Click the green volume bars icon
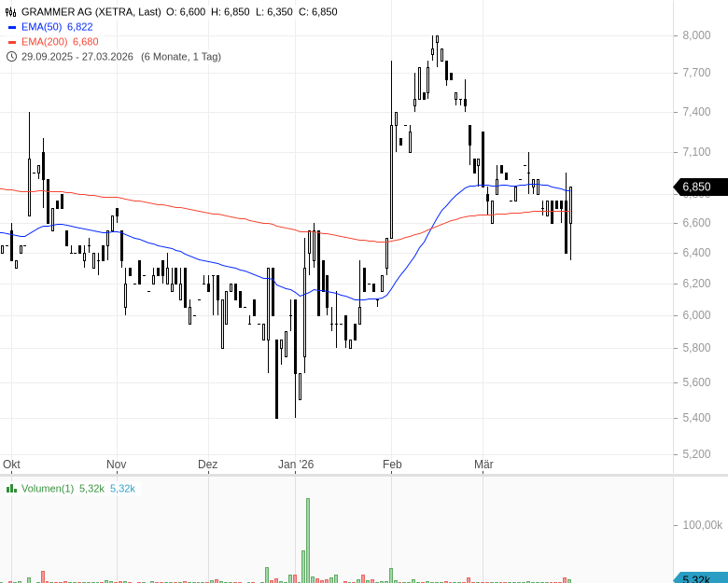728x583 pixels. [11, 488]
